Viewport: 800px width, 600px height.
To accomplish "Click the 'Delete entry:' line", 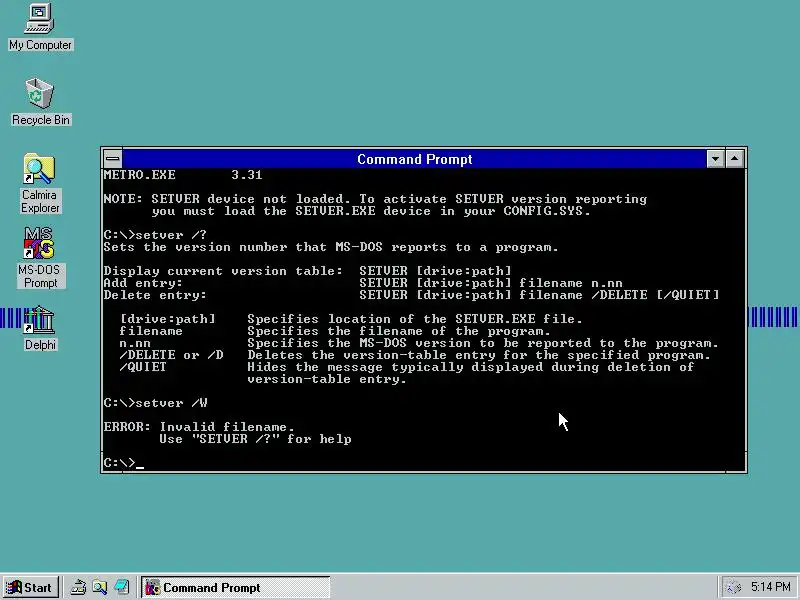I will pyautogui.click(x=411, y=295).
